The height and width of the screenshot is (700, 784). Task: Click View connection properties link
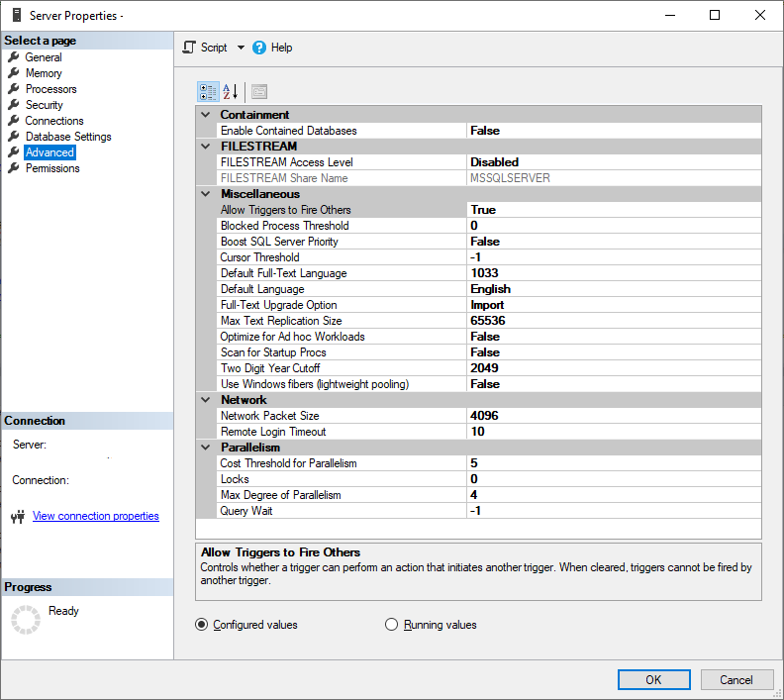coord(95,516)
